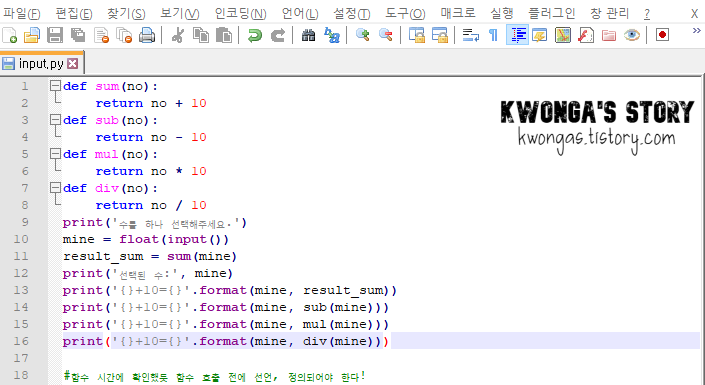Open the 파일(F) menu
705x385 pixels.
tap(22, 13)
